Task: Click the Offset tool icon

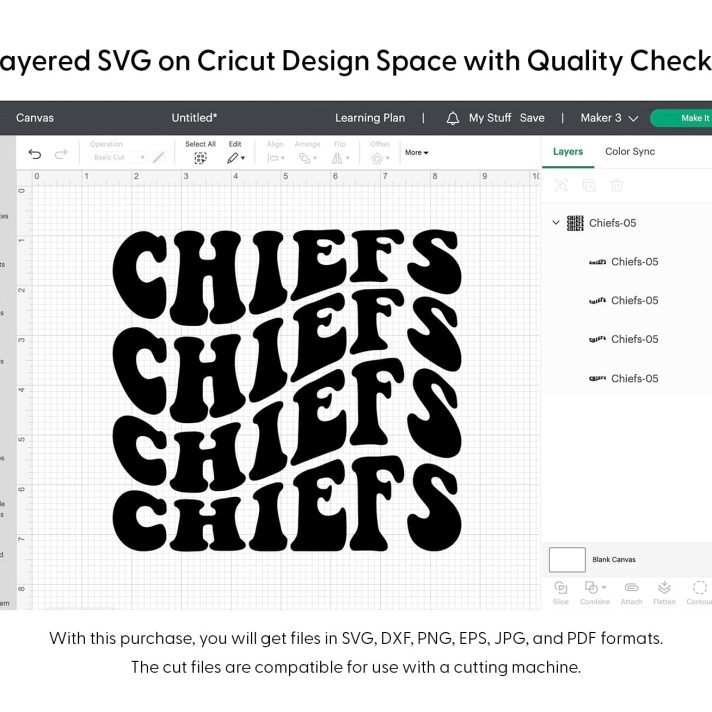Action: (377, 158)
